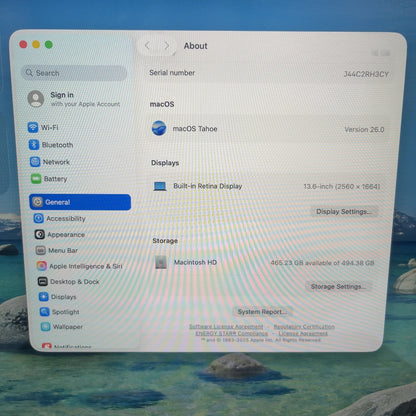Open Wi-Fi settings icon in sidebar
Viewport: 416px width, 416px height.
pos(33,127)
